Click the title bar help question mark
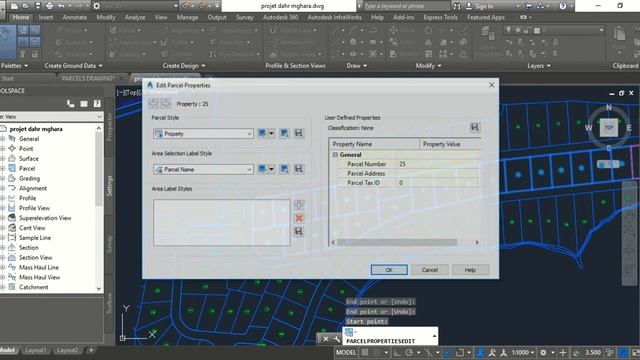Viewport: 640px width, 360px height. [563, 6]
